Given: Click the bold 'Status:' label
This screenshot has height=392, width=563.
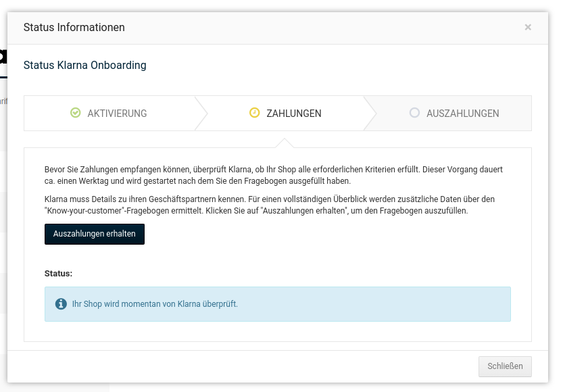Looking at the screenshot, I should point(58,274).
